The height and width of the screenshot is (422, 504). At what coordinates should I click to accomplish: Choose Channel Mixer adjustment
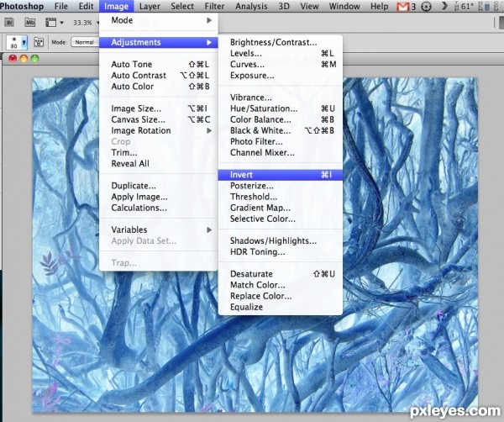(281, 152)
